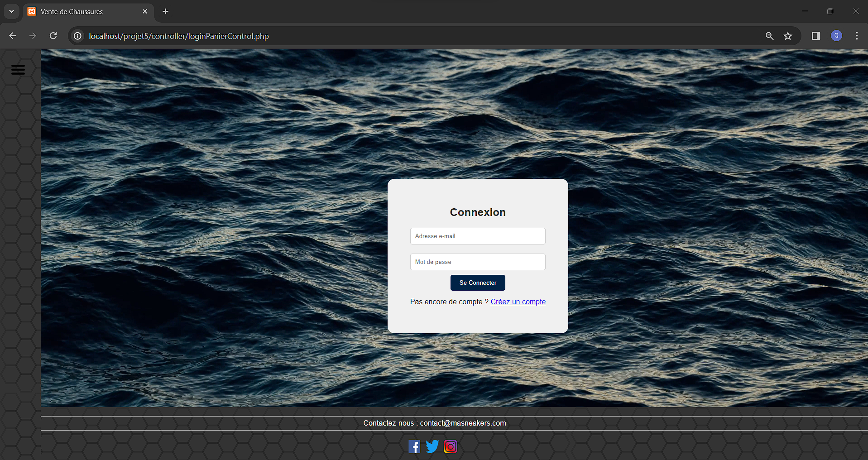Click the Connexion heading

(x=478, y=212)
